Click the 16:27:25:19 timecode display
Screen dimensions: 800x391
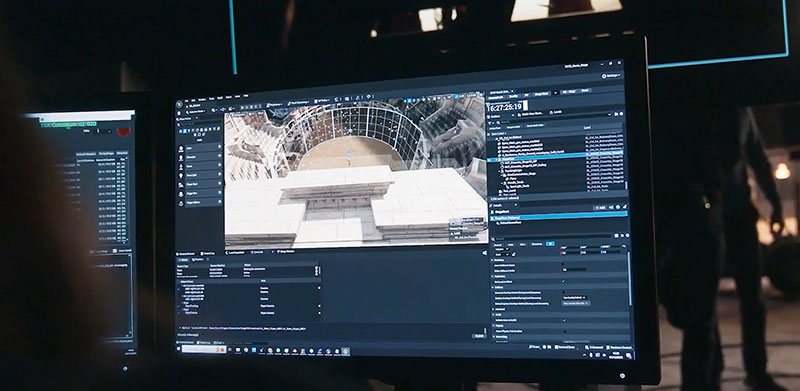coord(505,107)
